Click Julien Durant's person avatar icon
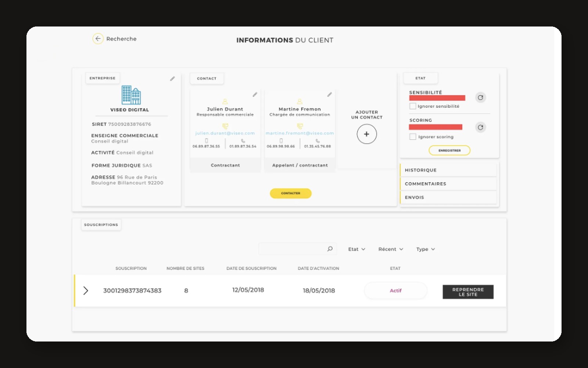The height and width of the screenshot is (368, 588). coord(225,101)
